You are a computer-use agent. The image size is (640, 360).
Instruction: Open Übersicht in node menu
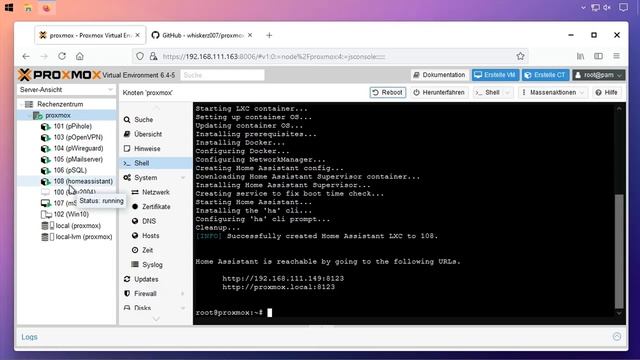pos(147,134)
